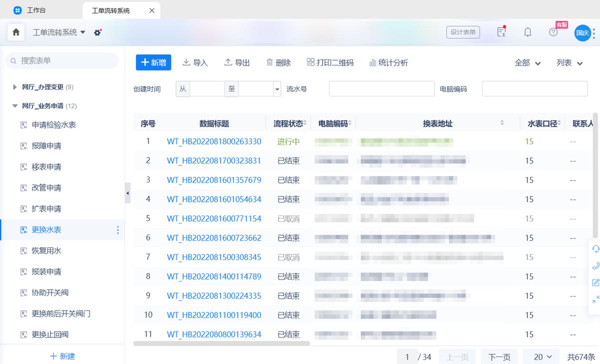Open record WT_HB2022081700323831
Viewport: 600px width, 364px height.
click(x=213, y=160)
